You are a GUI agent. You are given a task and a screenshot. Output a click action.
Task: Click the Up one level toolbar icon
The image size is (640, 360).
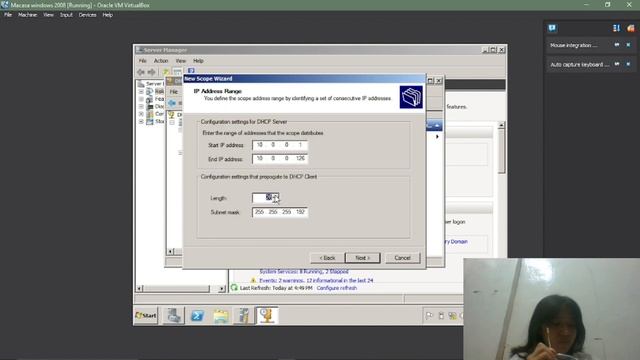[166, 71]
